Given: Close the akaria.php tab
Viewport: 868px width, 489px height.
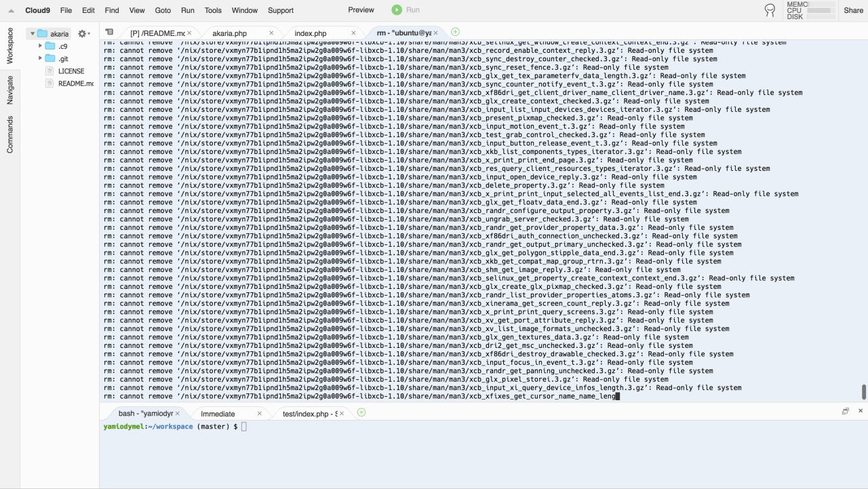Looking at the screenshot, I should pyautogui.click(x=271, y=33).
